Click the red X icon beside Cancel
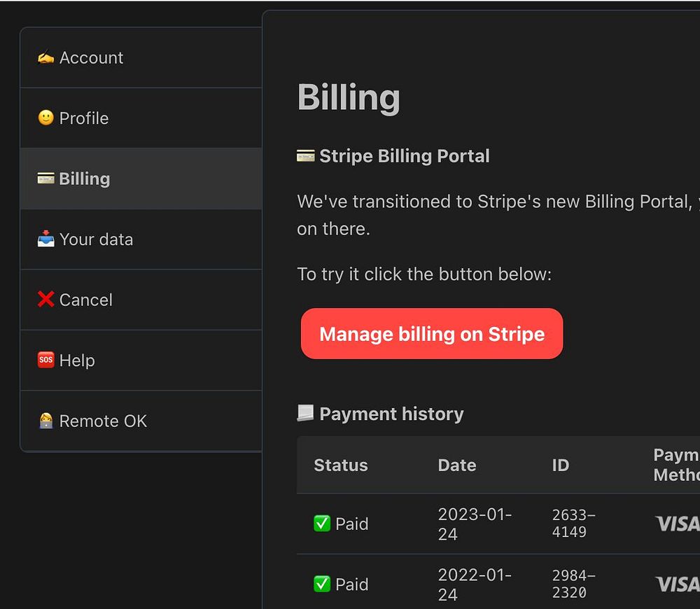Viewport: 700px width, 609px height. tap(45, 299)
